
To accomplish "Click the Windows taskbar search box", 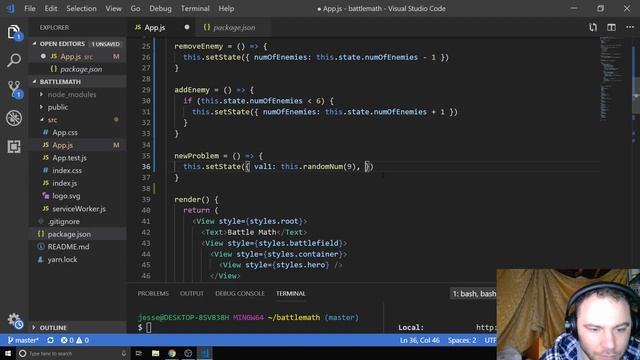I will 73,353.
